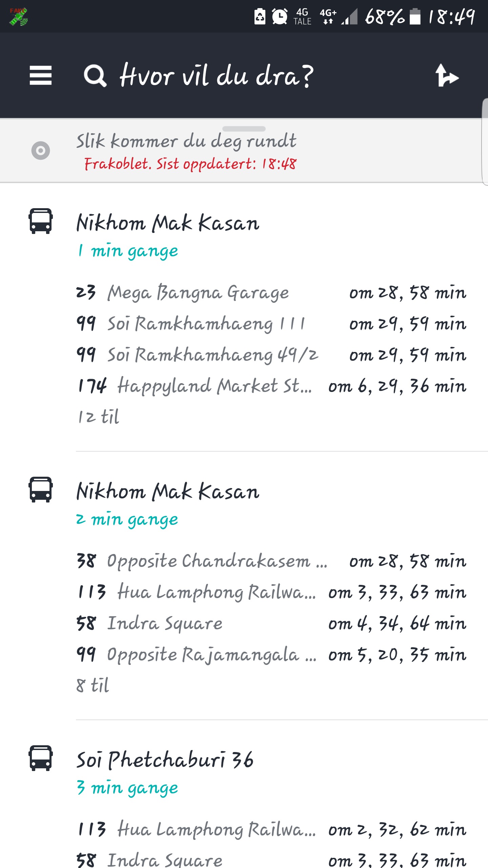The image size is (488, 868).
Task: Open line 23 Mega Bangna Garage
Action: [271, 292]
